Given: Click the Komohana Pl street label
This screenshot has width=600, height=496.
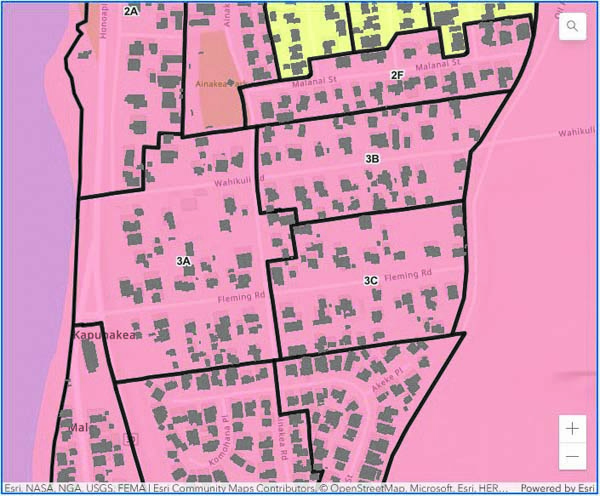Looking at the screenshot, I should tap(220, 441).
